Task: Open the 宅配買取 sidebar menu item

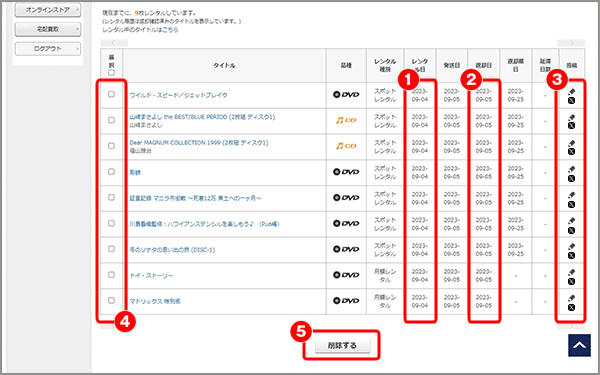Action: click(x=48, y=29)
